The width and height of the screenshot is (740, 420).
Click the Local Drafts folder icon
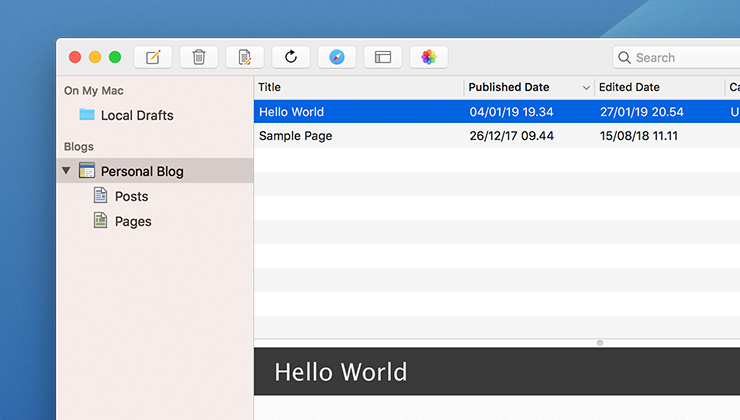[87, 114]
